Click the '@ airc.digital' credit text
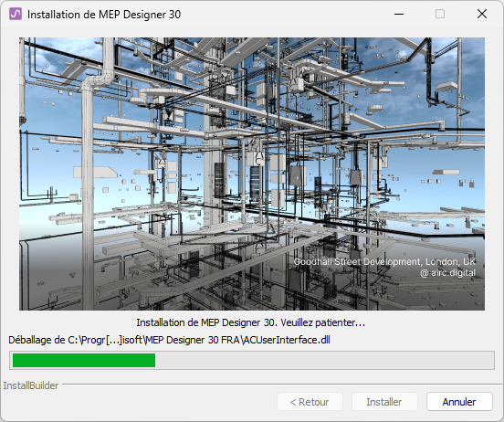This screenshot has width=504, height=422. [447, 273]
